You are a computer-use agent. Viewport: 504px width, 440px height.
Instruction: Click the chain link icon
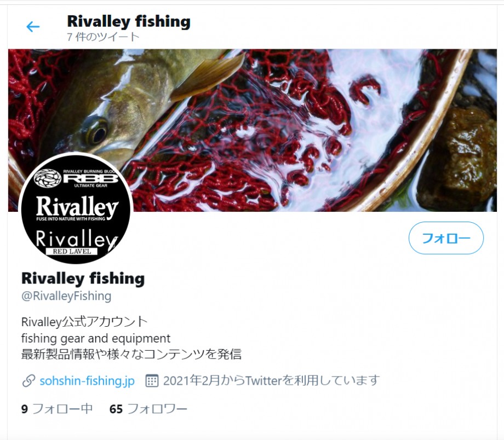click(x=28, y=381)
